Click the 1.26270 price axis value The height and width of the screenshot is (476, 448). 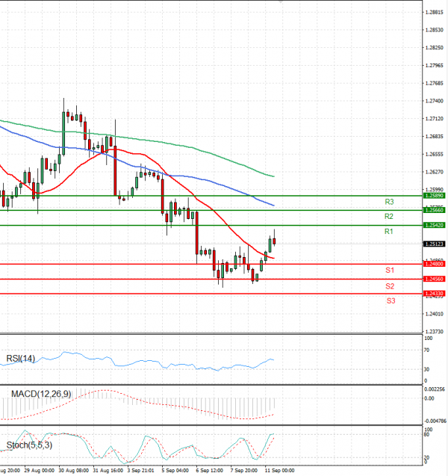(435, 172)
